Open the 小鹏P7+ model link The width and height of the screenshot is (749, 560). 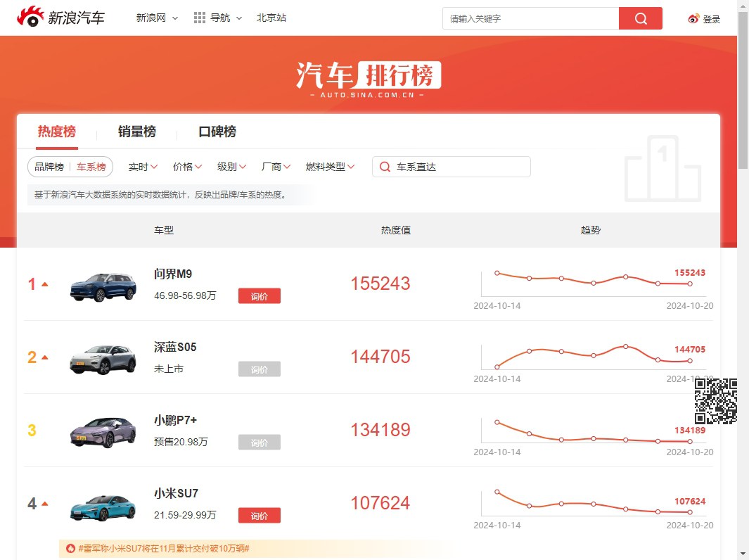175,420
